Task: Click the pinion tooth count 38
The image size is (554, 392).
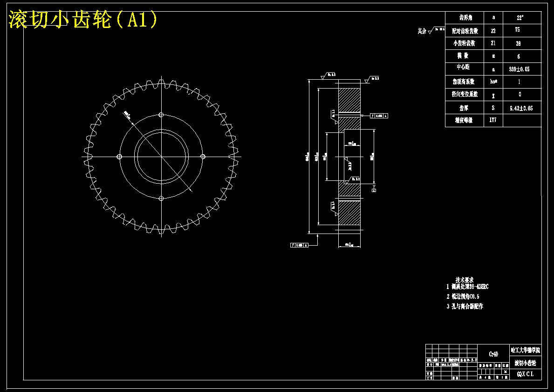Action: tap(518, 43)
